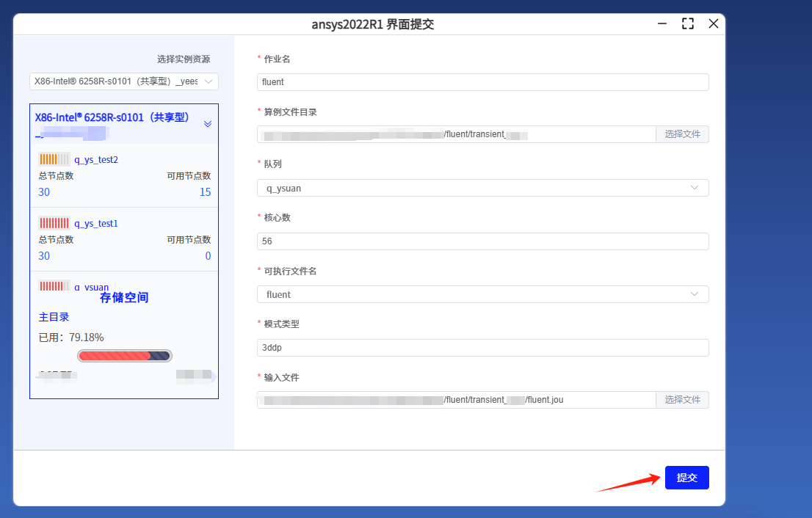Viewport: 812px width, 518px height.
Task: Open the 主目录 home directory link
Action: pos(54,317)
